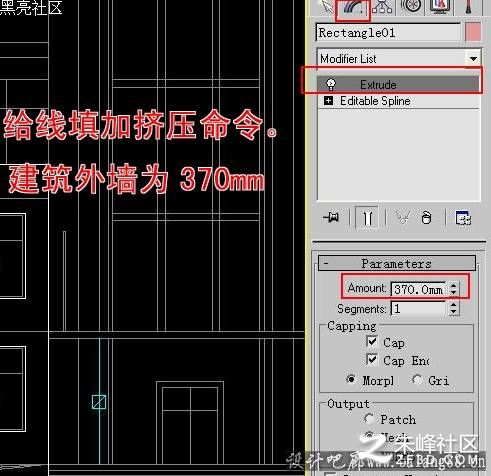The image size is (491, 476).
Task: Click Make Unique icon
Action: [x=403, y=218]
